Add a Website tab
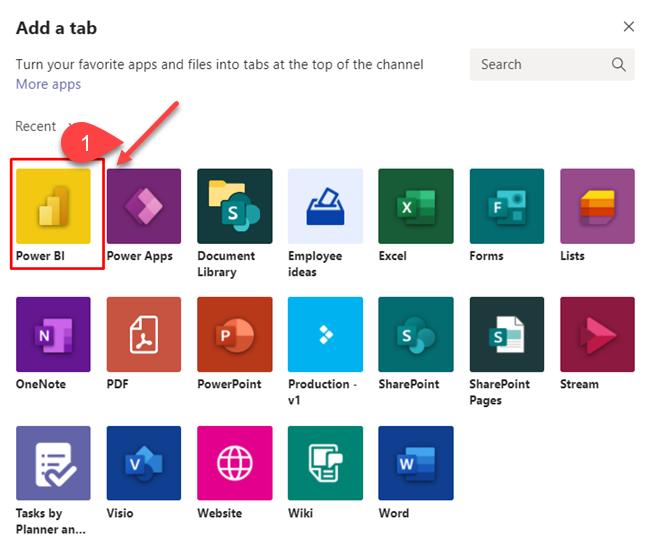This screenshot has height=547, width=650. (235, 463)
